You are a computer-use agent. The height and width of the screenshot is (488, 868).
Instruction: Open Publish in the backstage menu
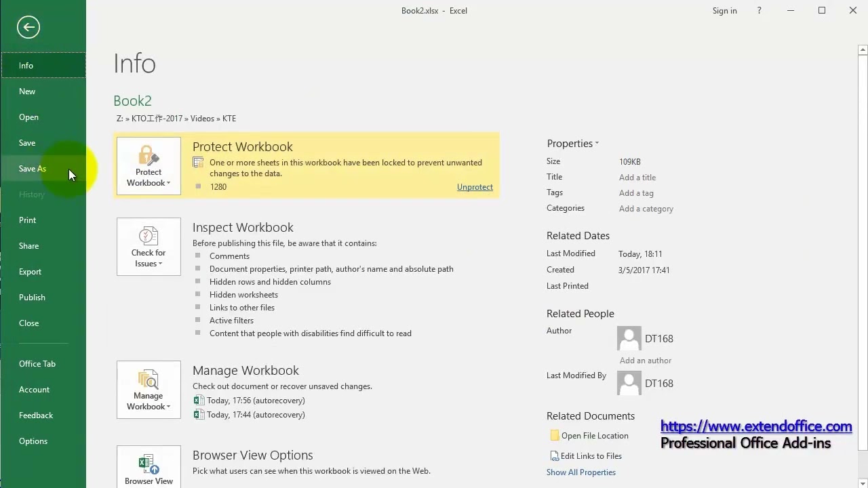coord(43,298)
